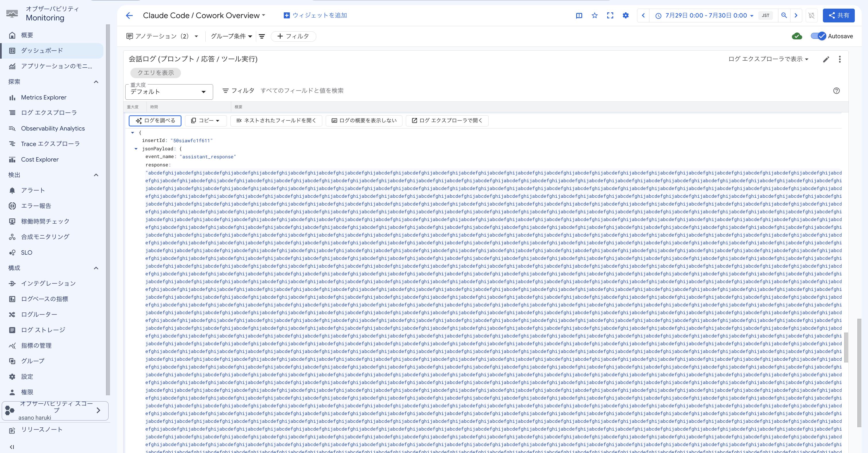Star this dashboard as favorite

pyautogui.click(x=595, y=16)
